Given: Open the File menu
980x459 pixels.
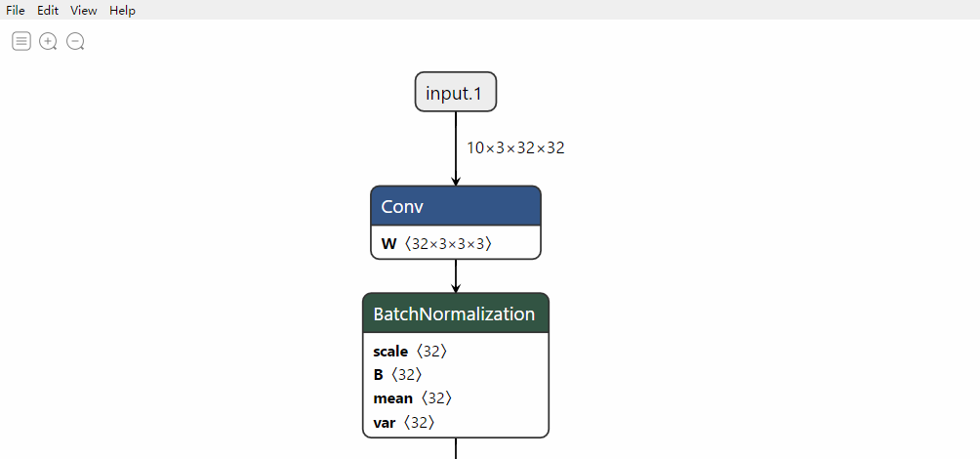Looking at the screenshot, I should click(15, 10).
